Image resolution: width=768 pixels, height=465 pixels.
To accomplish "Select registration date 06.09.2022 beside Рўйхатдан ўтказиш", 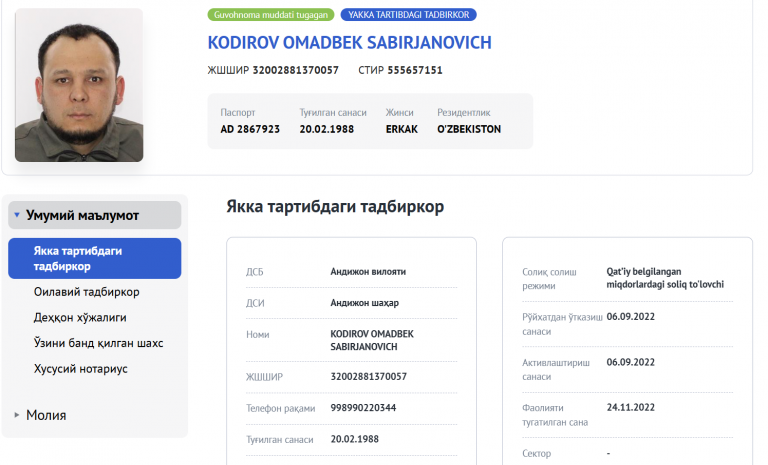I will pos(630,317).
